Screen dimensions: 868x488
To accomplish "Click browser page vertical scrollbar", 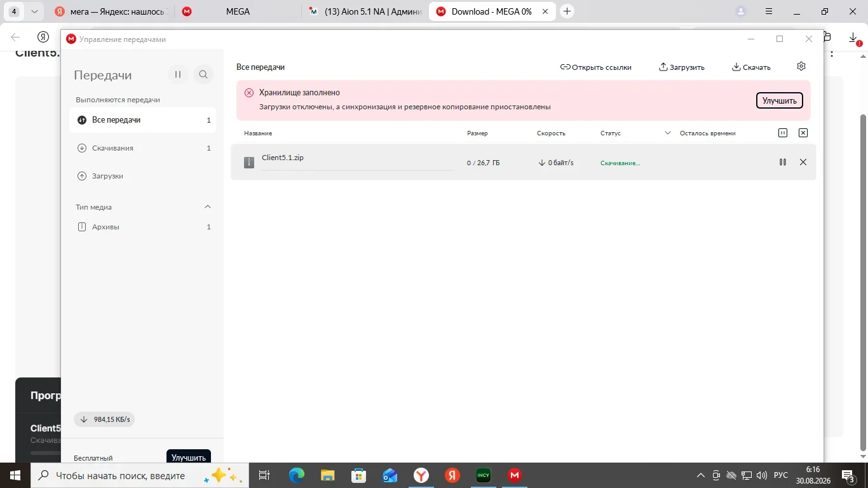I will point(863,281).
